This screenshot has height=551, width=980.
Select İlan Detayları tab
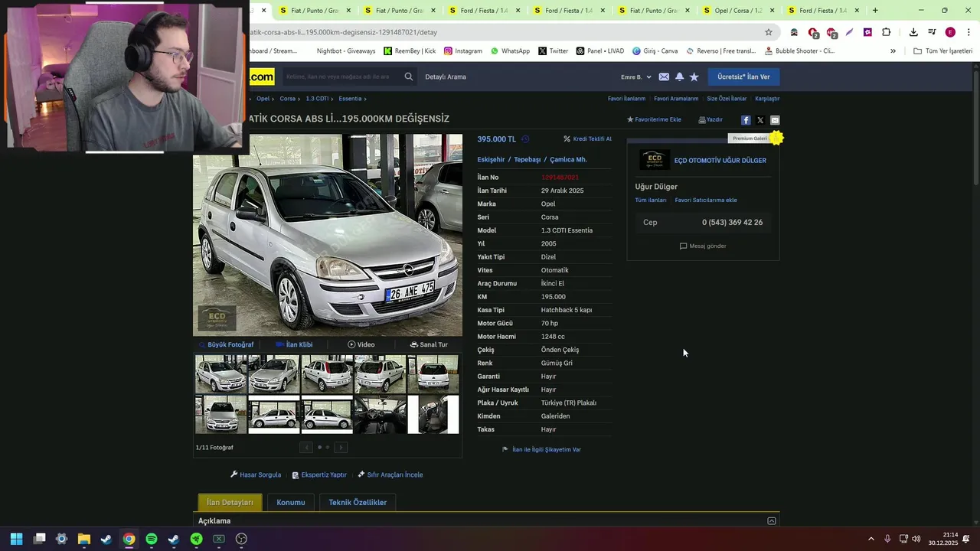(x=230, y=503)
